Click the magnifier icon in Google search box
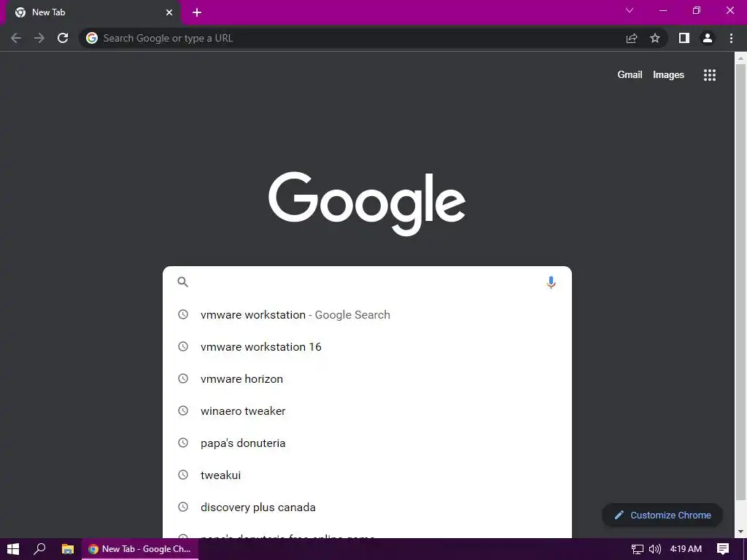The image size is (747, 560). (x=183, y=282)
